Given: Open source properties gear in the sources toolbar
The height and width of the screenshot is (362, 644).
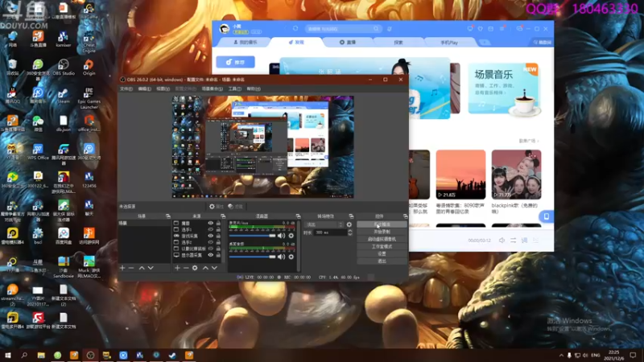Looking at the screenshot, I should tap(195, 268).
